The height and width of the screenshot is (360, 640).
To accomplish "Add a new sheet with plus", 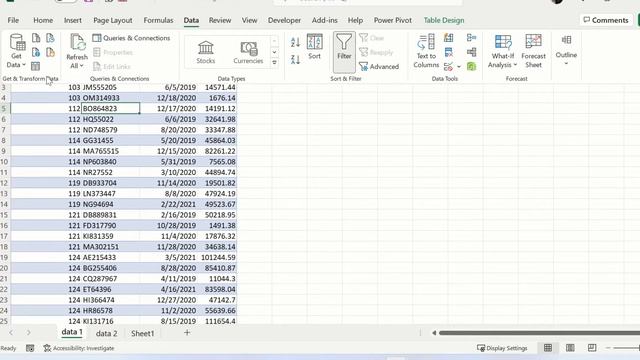I will click(187, 333).
